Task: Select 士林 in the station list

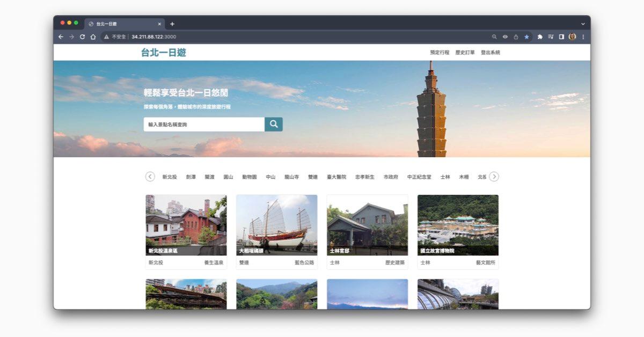Action: point(445,177)
